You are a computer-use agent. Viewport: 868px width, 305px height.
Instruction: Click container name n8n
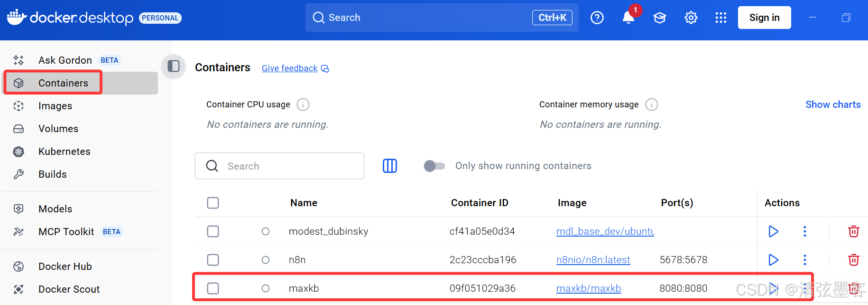(297, 260)
